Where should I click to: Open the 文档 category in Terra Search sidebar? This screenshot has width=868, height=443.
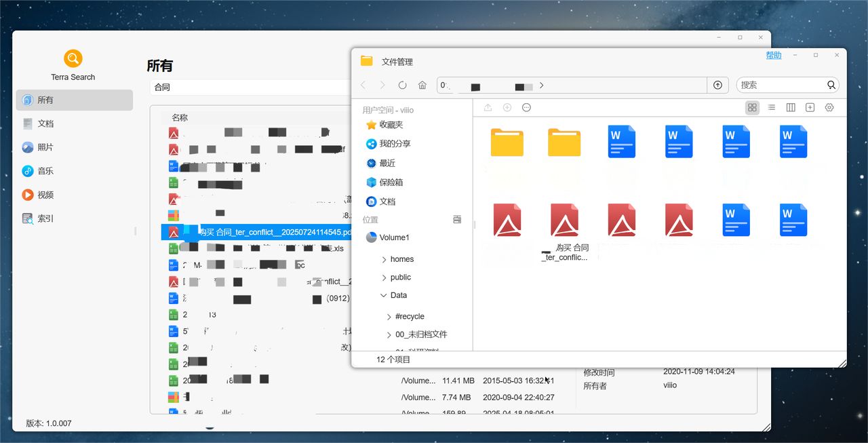(x=74, y=123)
